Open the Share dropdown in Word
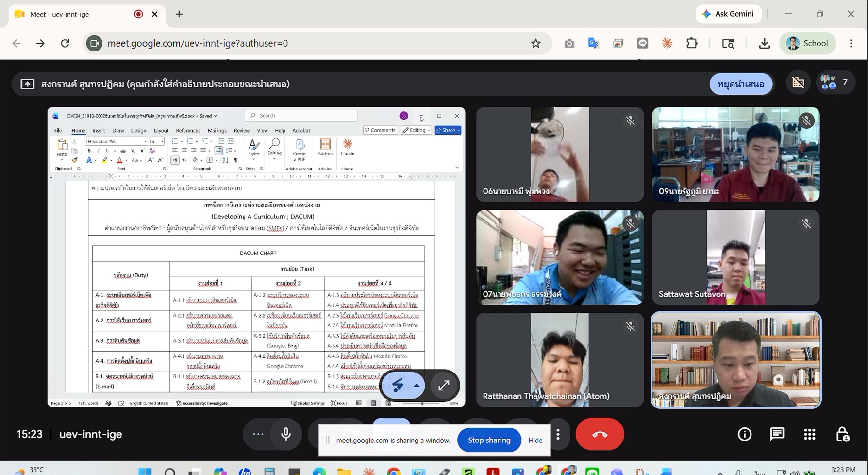The width and height of the screenshot is (868, 475). click(x=448, y=130)
